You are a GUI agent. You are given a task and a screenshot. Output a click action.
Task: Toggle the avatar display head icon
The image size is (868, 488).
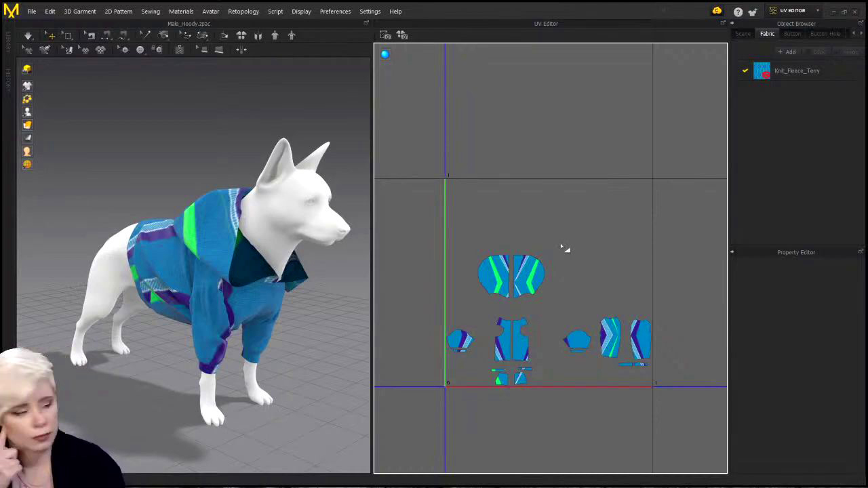pyautogui.click(x=27, y=152)
